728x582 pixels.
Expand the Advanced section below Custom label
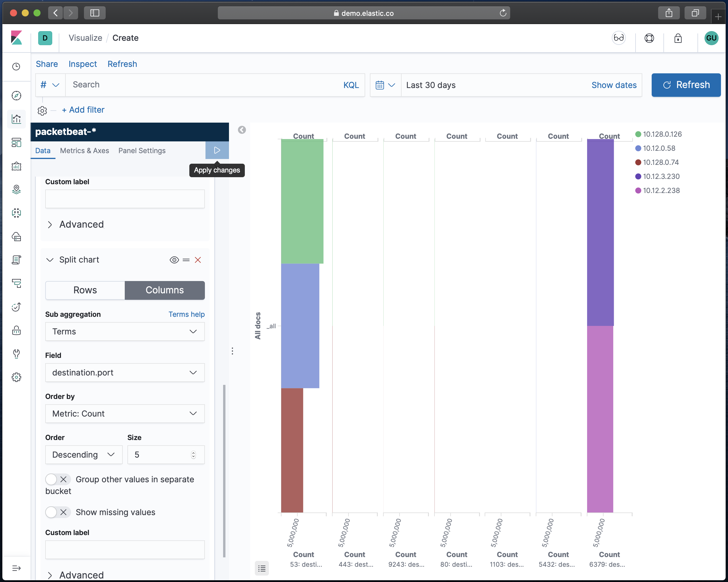[x=81, y=224]
